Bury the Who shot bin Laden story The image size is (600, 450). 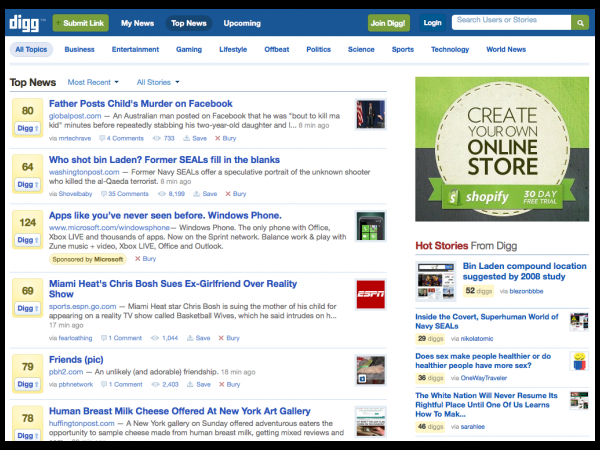[236, 194]
